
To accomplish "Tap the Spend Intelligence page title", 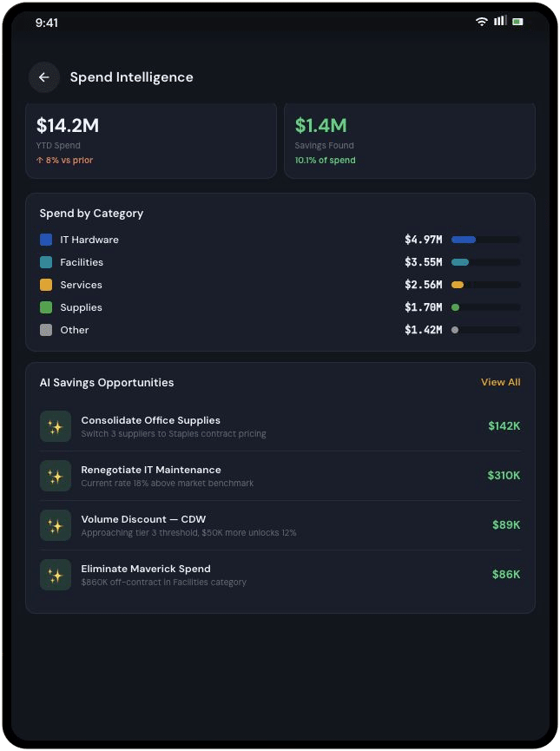I will coord(132,77).
